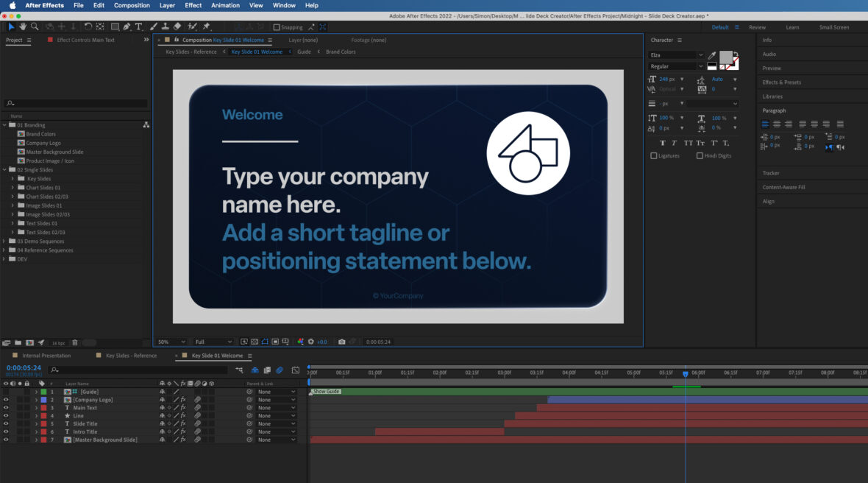Select the Horizontal Type tool

(138, 27)
